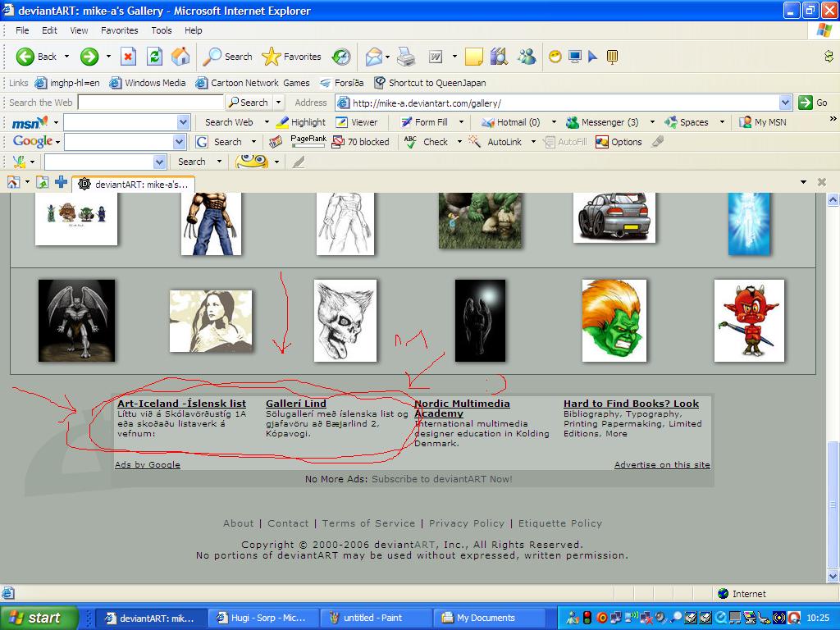This screenshot has width=840, height=630.
Task: Open the Privacy Policy link
Action: coord(467,523)
